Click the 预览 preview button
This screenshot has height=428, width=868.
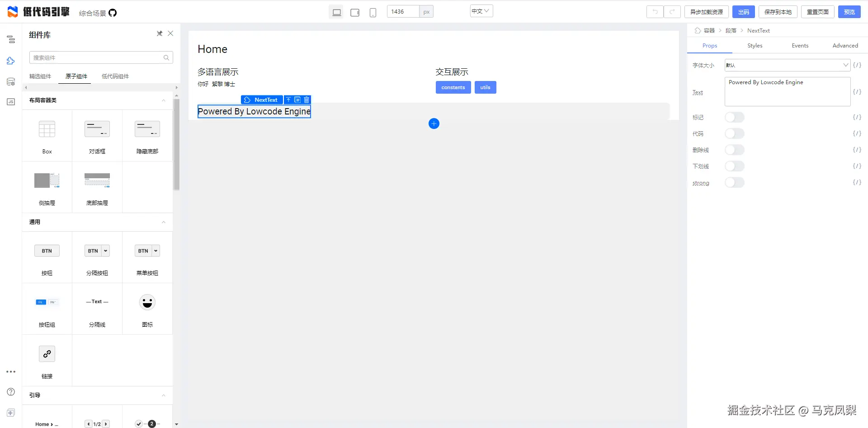point(849,12)
